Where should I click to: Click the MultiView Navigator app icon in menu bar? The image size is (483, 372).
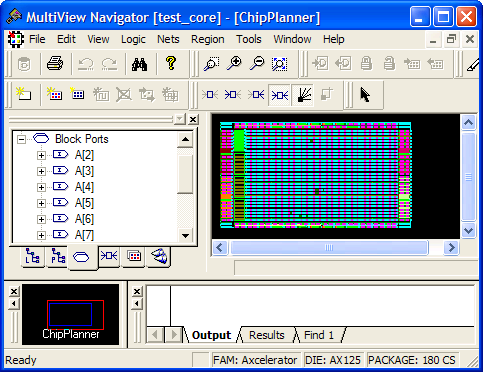coord(15,39)
